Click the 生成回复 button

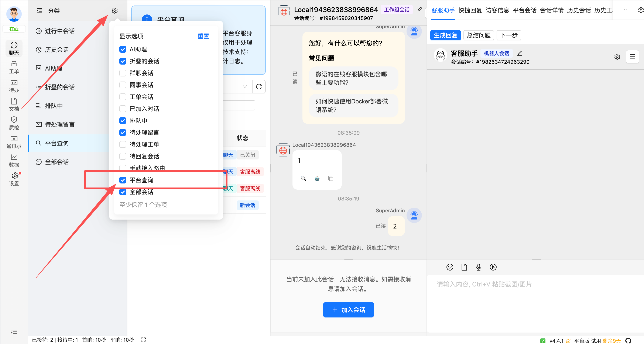coord(445,35)
